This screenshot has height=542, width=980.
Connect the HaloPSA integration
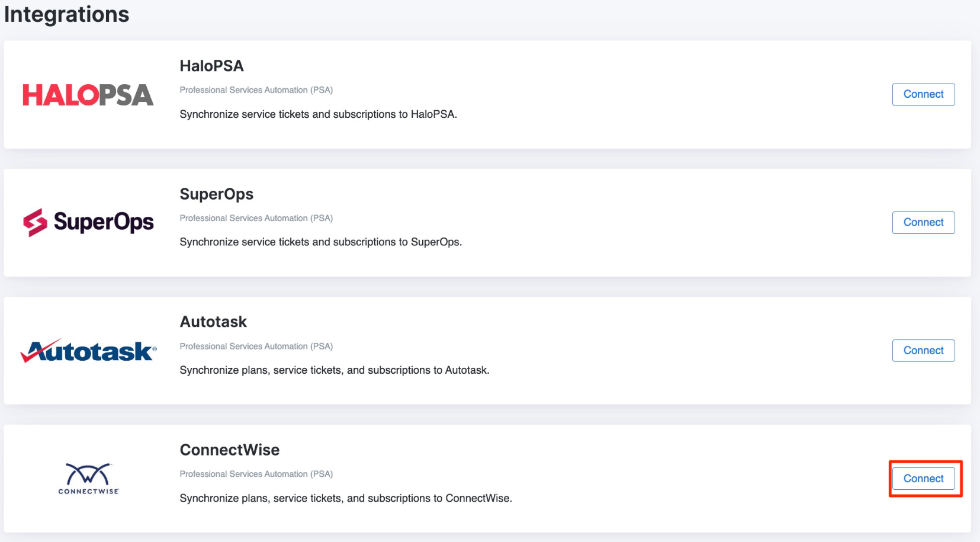coord(923,95)
